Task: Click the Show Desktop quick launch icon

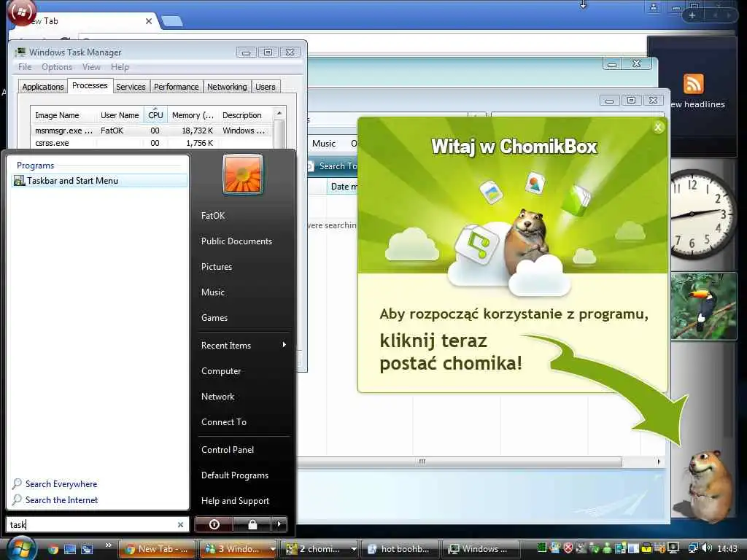Action: tap(70, 549)
